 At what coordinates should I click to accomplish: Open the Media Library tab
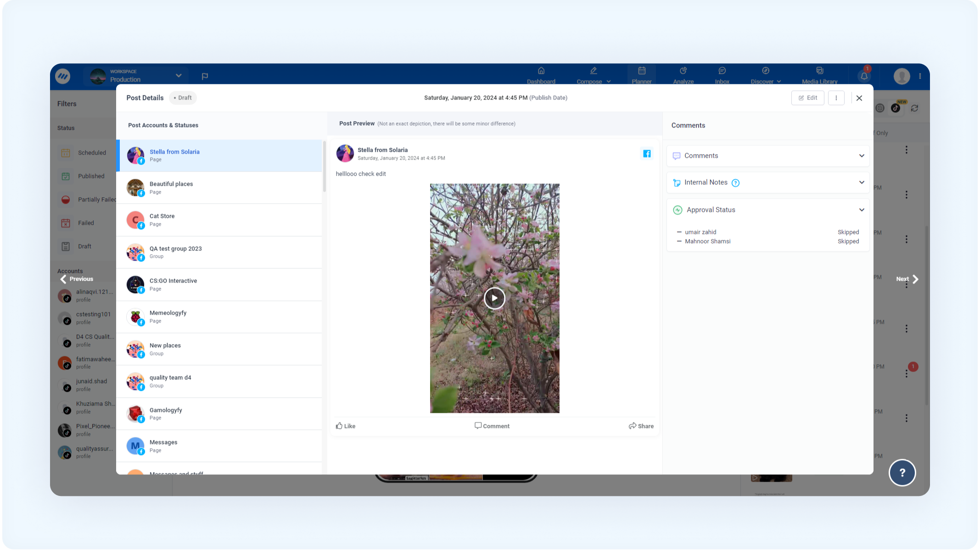tap(819, 76)
